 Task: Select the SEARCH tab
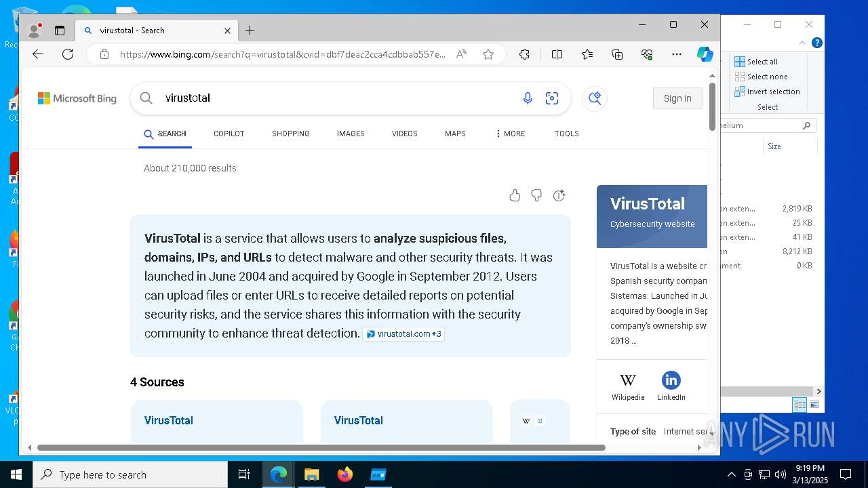tap(165, 134)
